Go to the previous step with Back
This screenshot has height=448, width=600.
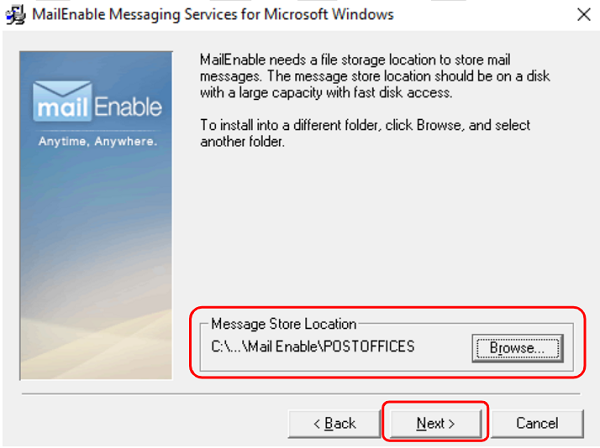click(x=334, y=423)
